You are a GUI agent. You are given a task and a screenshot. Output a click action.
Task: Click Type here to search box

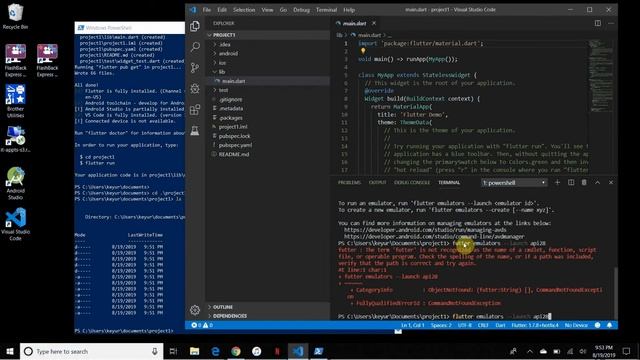click(x=91, y=351)
